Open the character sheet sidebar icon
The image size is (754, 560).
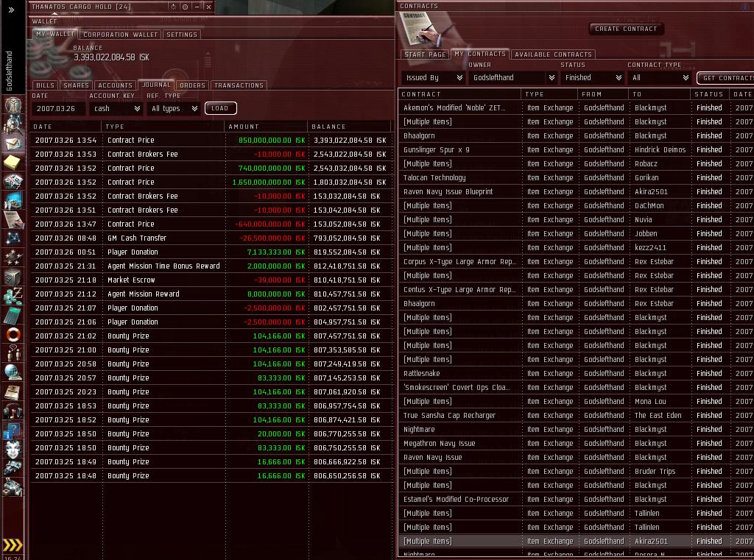tap(13, 105)
